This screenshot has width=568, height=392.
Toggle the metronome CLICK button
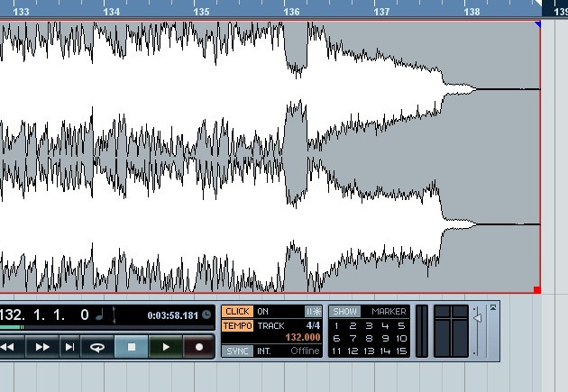point(237,311)
